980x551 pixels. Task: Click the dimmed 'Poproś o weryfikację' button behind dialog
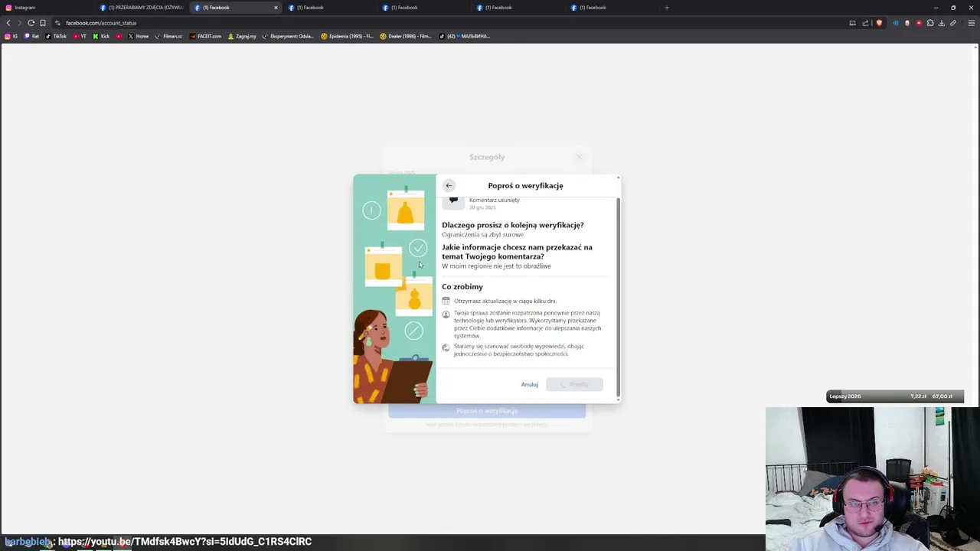487,411
